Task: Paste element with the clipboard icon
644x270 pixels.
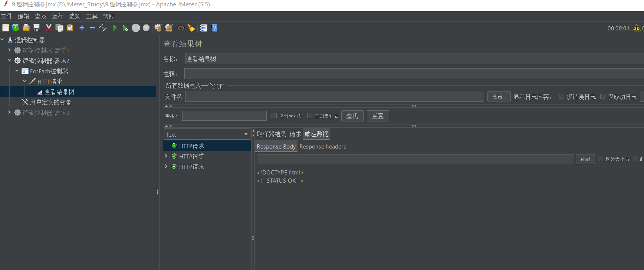Action: [70, 28]
